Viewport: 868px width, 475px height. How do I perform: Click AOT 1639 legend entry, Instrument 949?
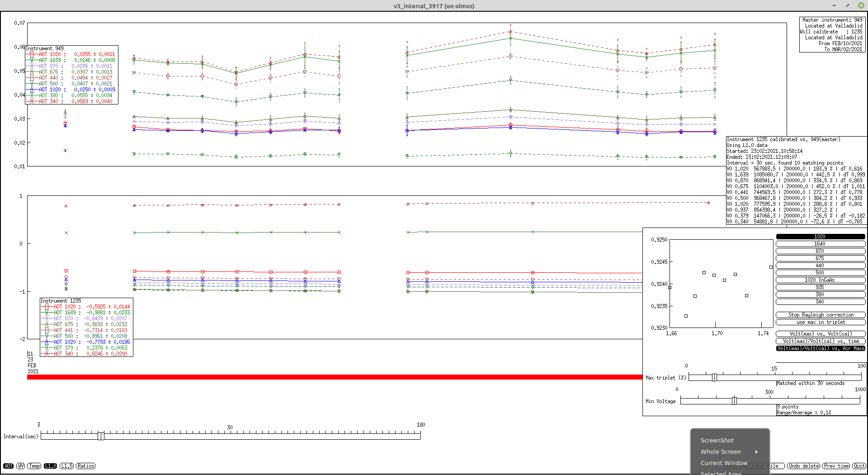71,60
